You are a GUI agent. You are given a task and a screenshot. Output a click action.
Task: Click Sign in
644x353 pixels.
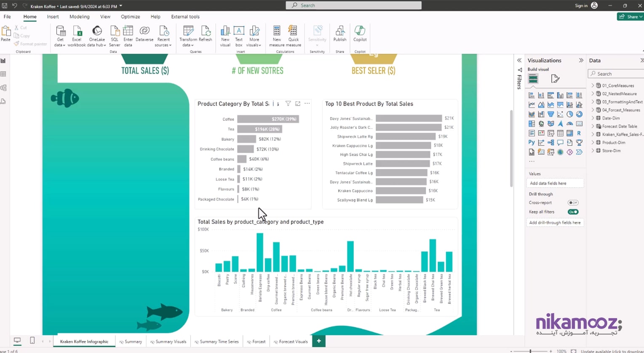(x=581, y=5)
